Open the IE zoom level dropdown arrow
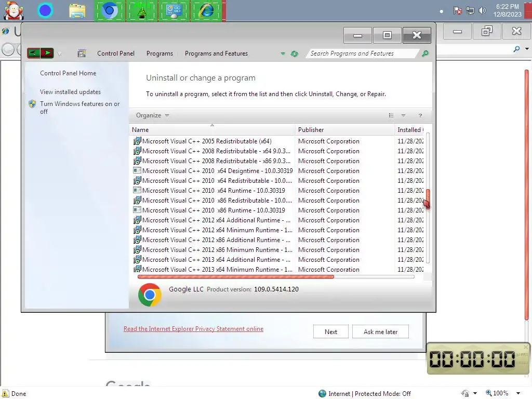This screenshot has width=532, height=399. pyautogui.click(x=518, y=393)
